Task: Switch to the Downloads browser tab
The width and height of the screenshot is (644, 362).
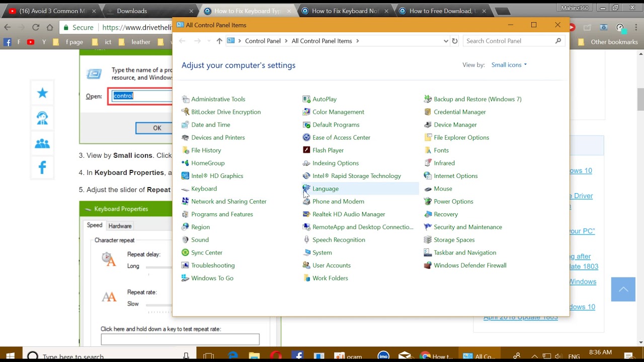Action: 150,11
